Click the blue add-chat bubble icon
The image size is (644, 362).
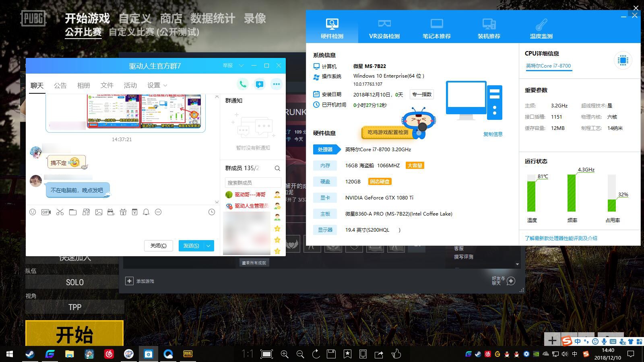pos(260,84)
